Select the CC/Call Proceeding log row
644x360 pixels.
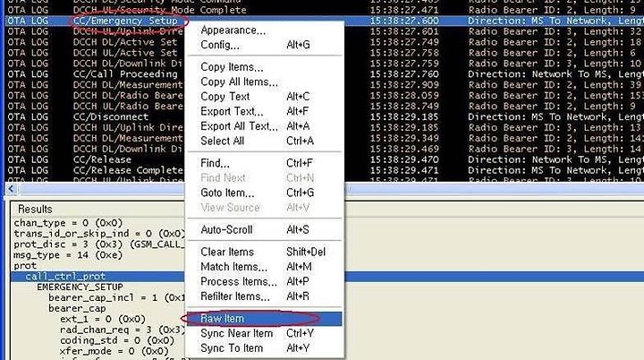coord(125,74)
